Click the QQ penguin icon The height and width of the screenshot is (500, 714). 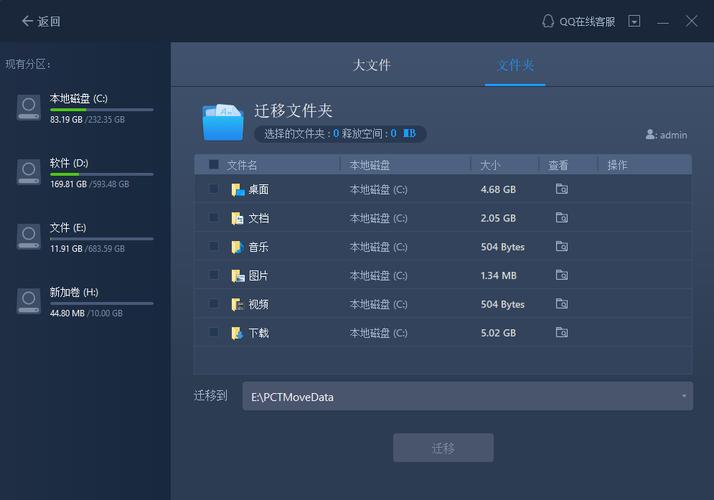click(548, 21)
